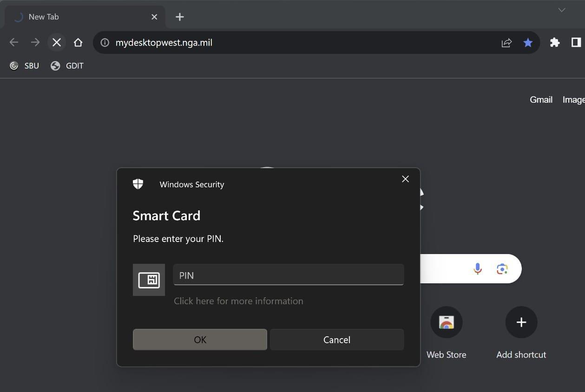This screenshot has height=392, width=585.
Task: Click the Windows Security shield icon
Action: point(138,184)
